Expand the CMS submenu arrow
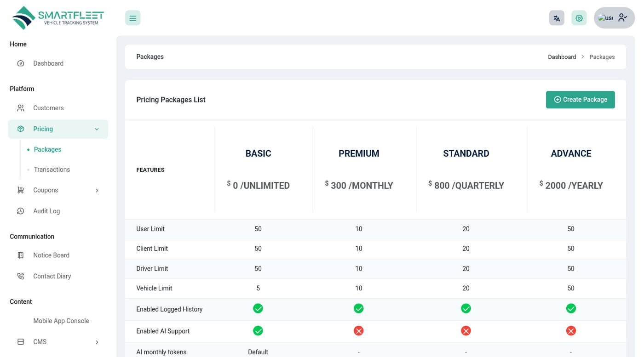 pos(97,342)
